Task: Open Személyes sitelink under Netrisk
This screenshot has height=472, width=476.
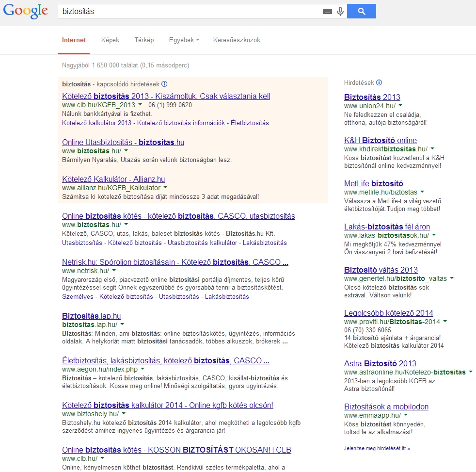Action: (78, 297)
